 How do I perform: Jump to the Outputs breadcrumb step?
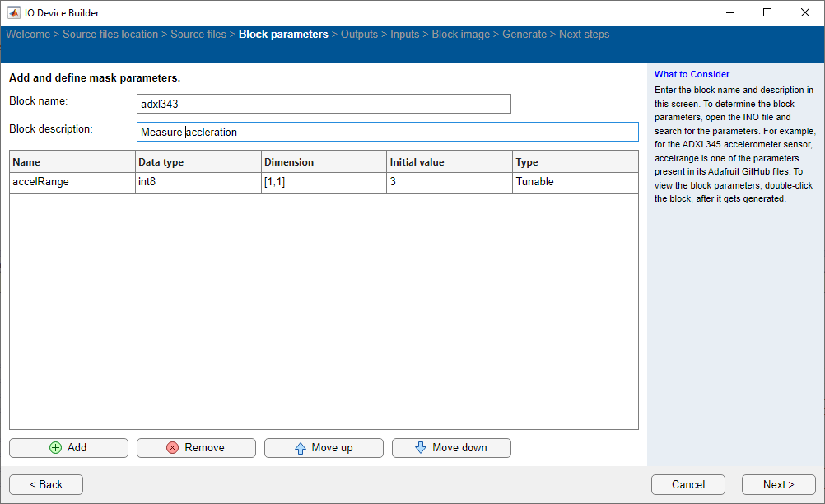click(x=359, y=35)
